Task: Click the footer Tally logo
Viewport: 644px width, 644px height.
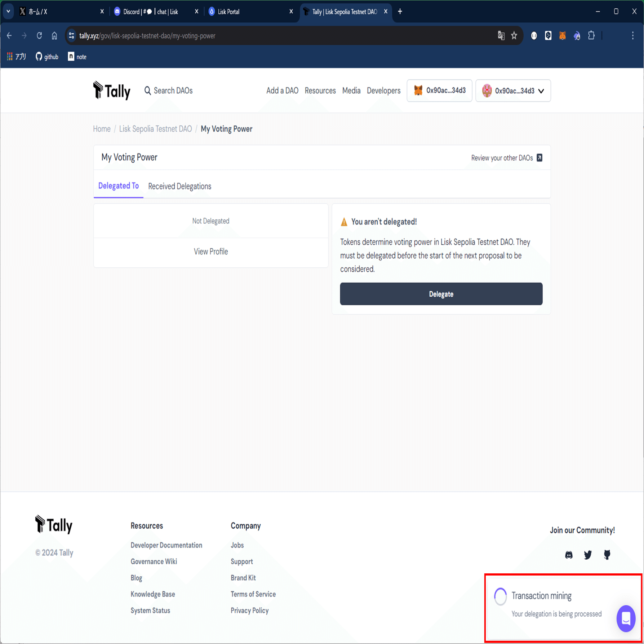Action: 54,524
